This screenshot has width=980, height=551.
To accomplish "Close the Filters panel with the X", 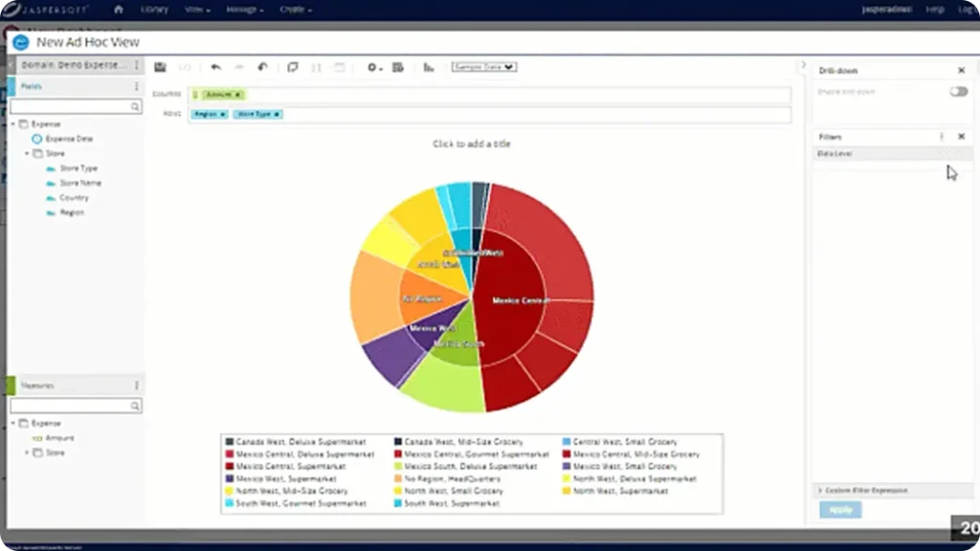I will click(961, 137).
